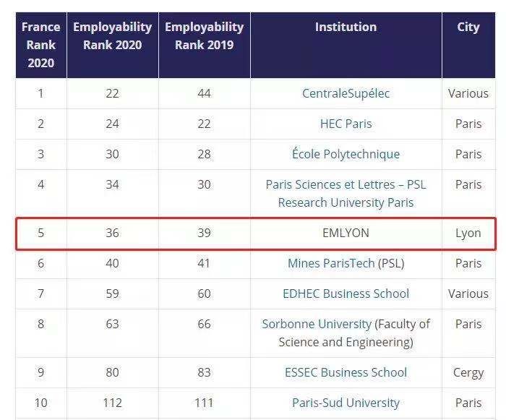Click the Employability Rank 2020 header
The width and height of the screenshot is (506, 420).
click(x=112, y=45)
